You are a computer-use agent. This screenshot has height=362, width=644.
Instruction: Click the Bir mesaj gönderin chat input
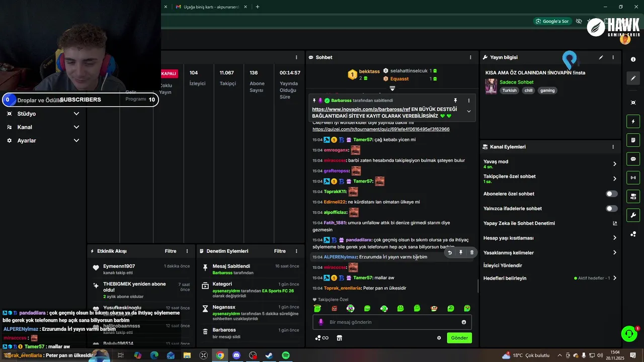point(391,322)
